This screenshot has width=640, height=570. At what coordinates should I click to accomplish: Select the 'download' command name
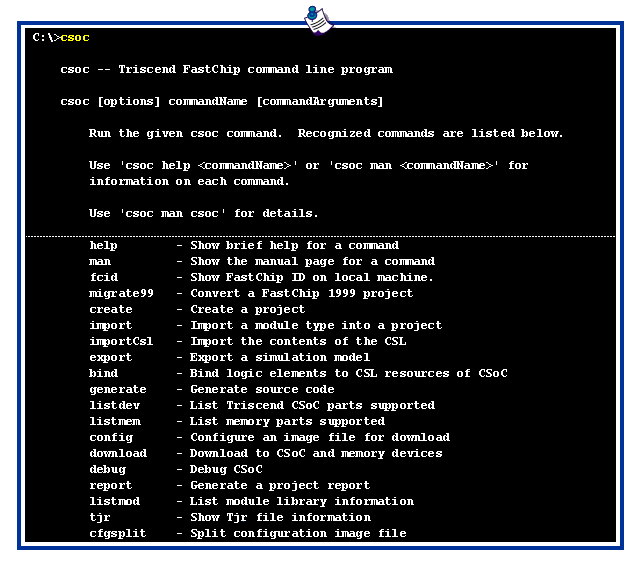117,453
